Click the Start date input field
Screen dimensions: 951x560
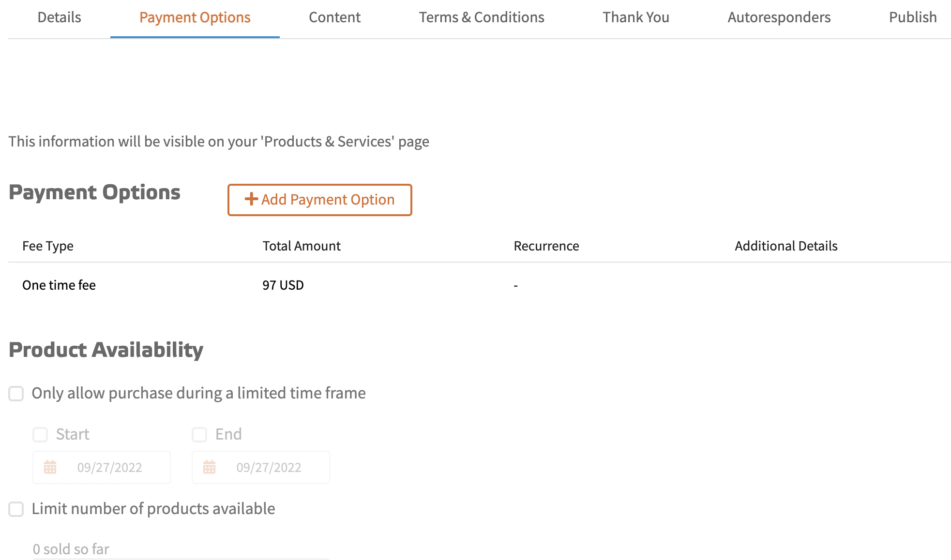click(110, 467)
